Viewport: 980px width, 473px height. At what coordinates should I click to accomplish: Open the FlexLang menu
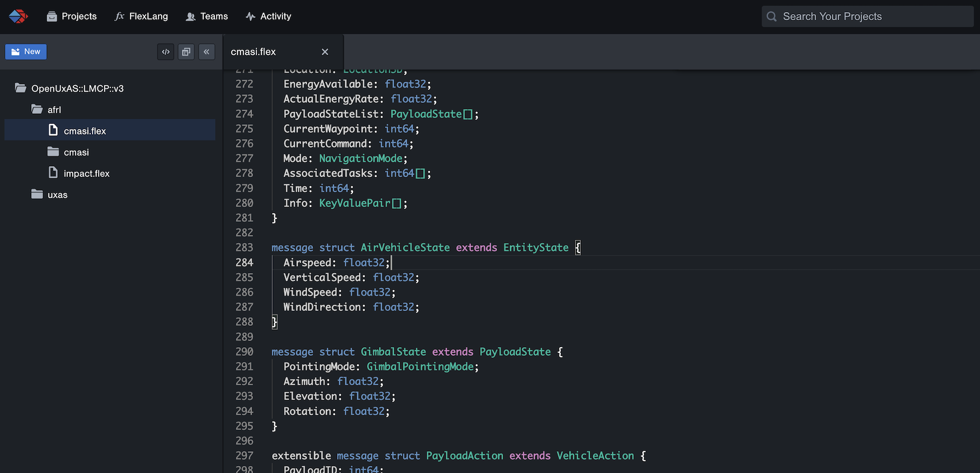(x=141, y=16)
